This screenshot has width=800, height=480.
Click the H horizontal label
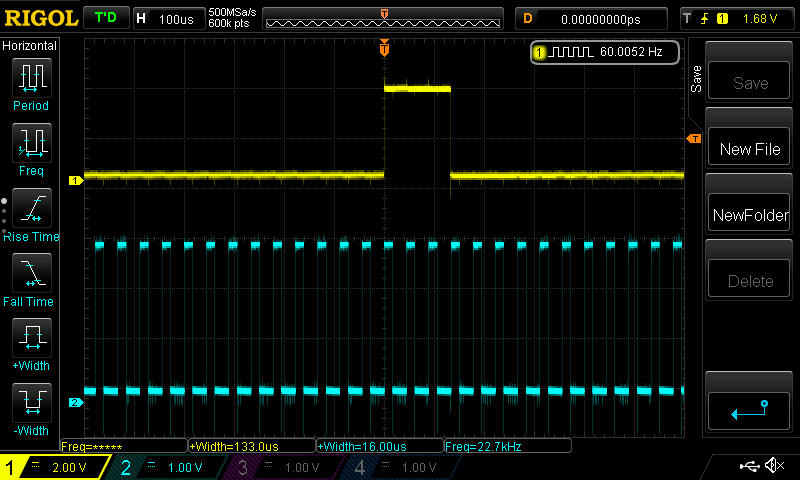[141, 19]
